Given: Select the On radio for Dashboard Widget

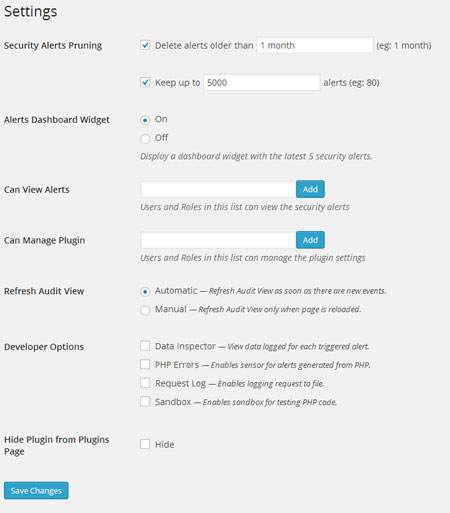Looking at the screenshot, I should click(x=145, y=120).
